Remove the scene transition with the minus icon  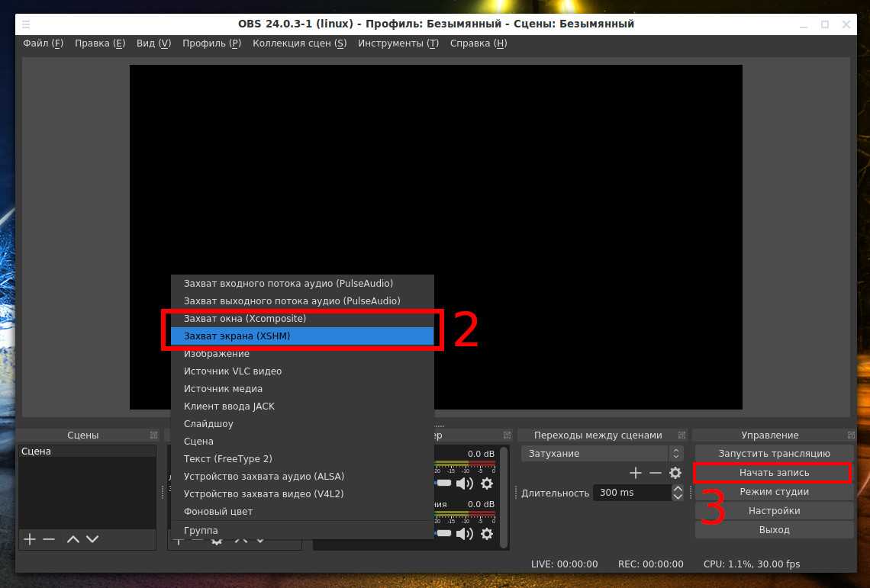(656, 473)
